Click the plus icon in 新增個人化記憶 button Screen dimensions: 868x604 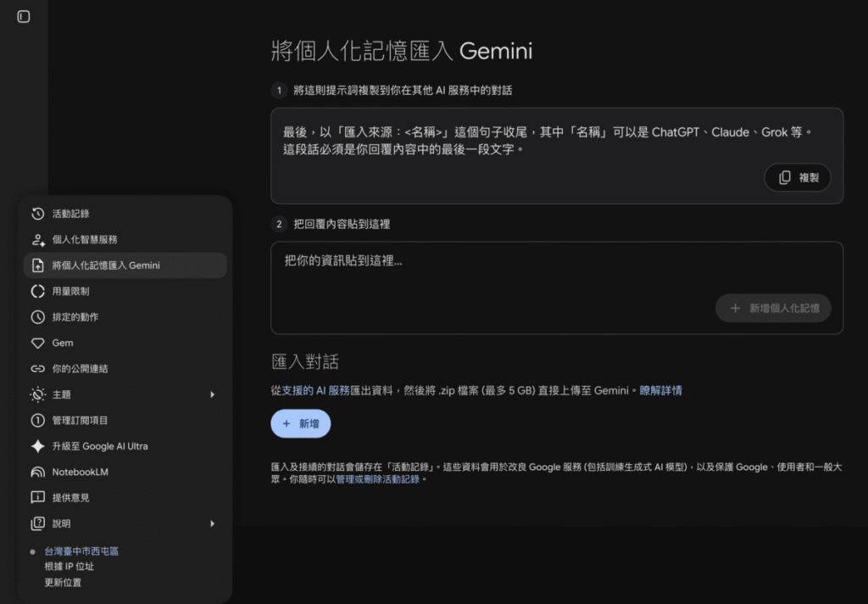pos(735,308)
